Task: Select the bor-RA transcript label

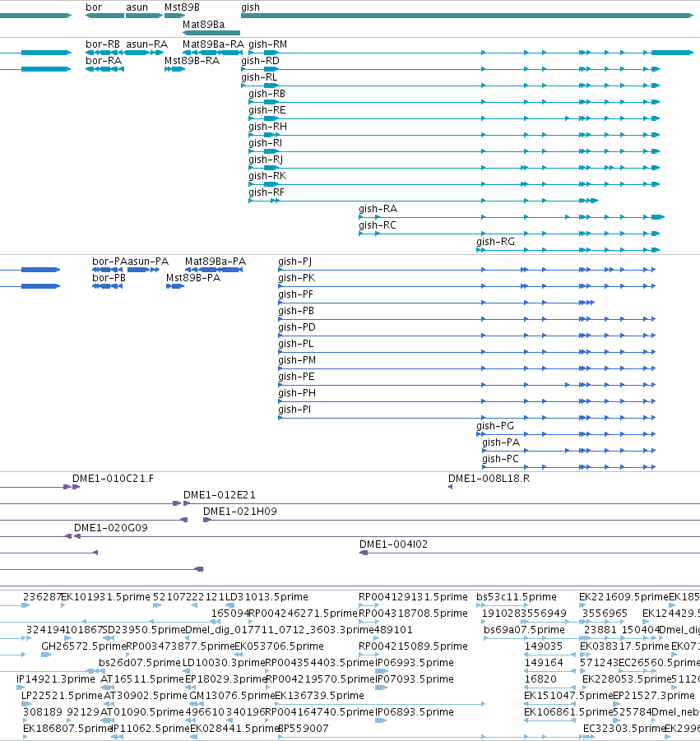Action: (x=104, y=61)
